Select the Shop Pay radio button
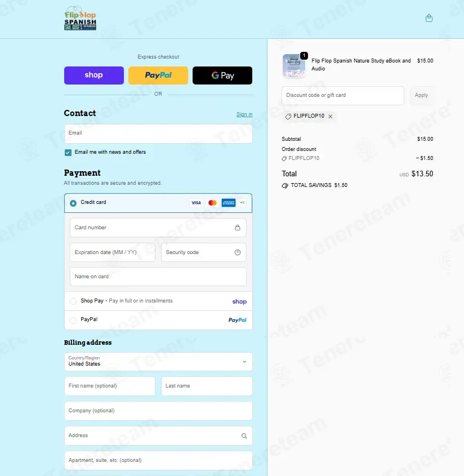 [x=73, y=301]
